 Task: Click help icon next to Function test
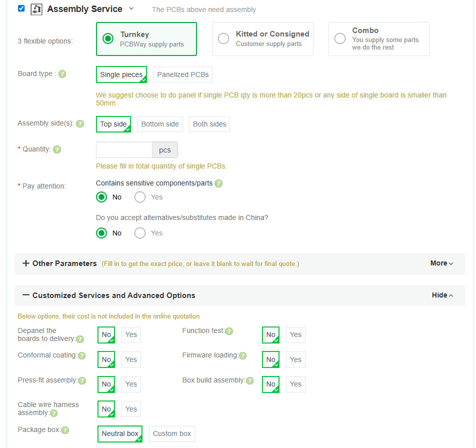tap(229, 331)
